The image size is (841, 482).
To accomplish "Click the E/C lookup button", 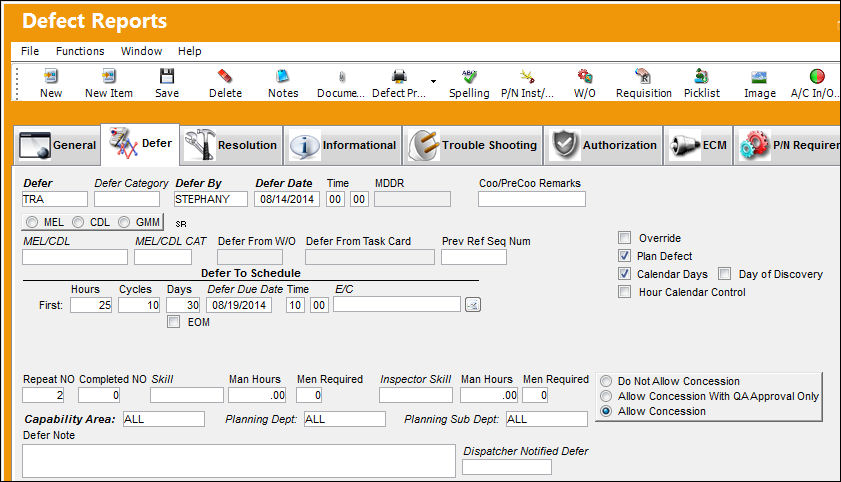I will point(473,305).
